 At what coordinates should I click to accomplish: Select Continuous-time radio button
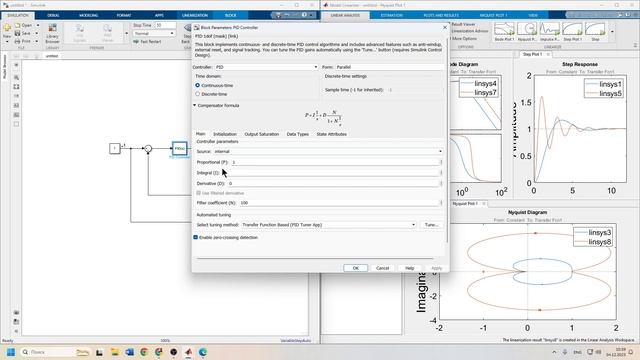[x=198, y=85]
